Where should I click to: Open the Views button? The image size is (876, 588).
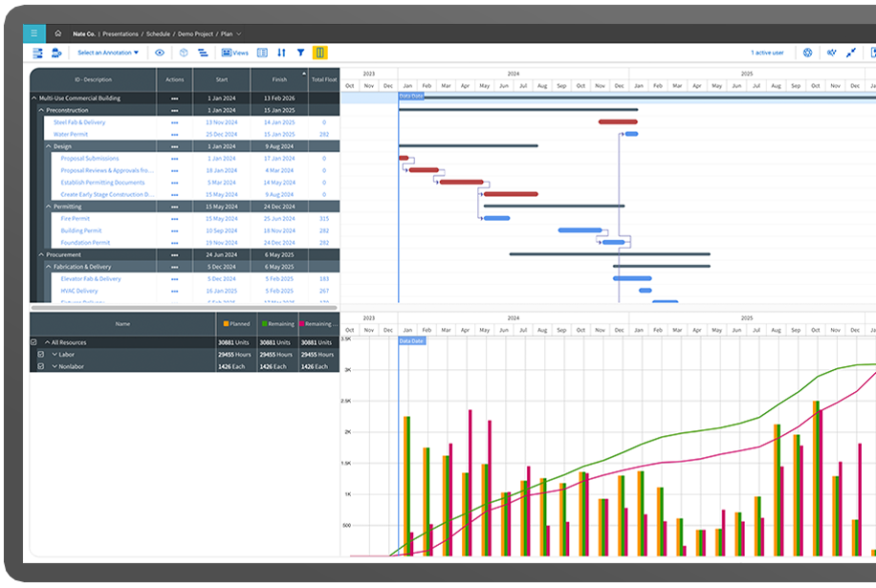(235, 53)
